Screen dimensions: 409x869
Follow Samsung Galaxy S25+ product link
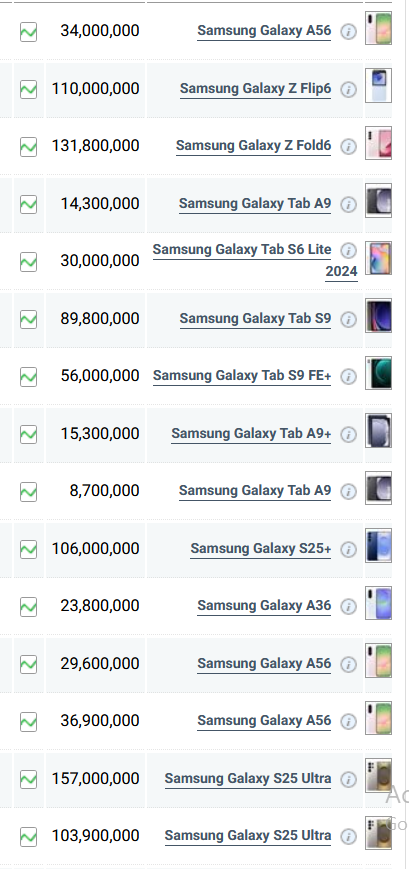(261, 549)
